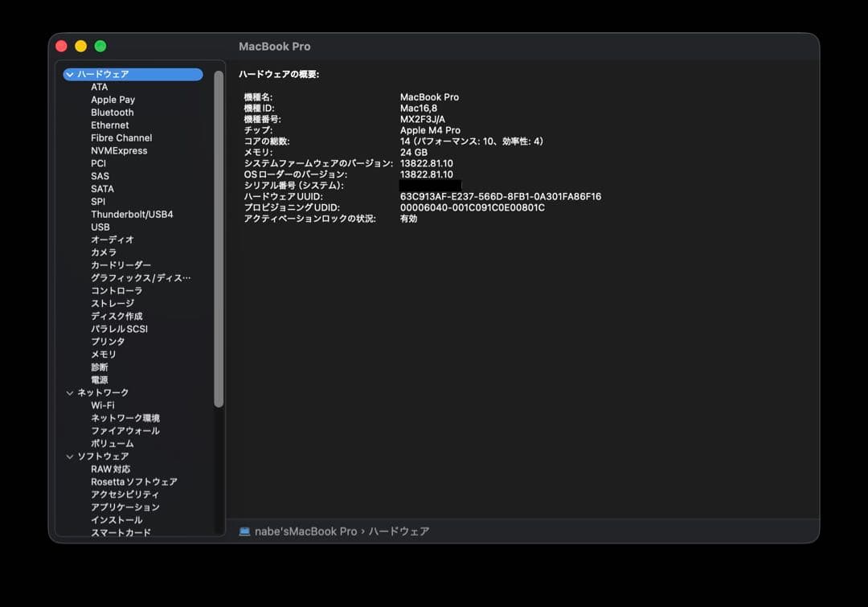The width and height of the screenshot is (868, 607).
Task: Collapse the ネットワーク section chevron
Action: 70,392
